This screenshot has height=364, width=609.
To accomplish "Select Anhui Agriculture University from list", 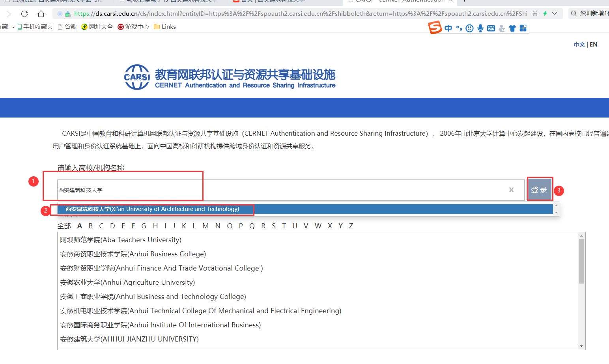I will (x=127, y=282).
